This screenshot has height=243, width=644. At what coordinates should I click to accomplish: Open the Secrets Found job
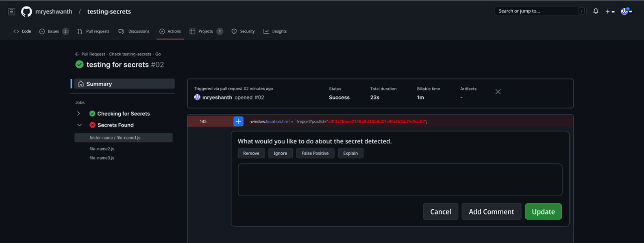pyautogui.click(x=115, y=125)
